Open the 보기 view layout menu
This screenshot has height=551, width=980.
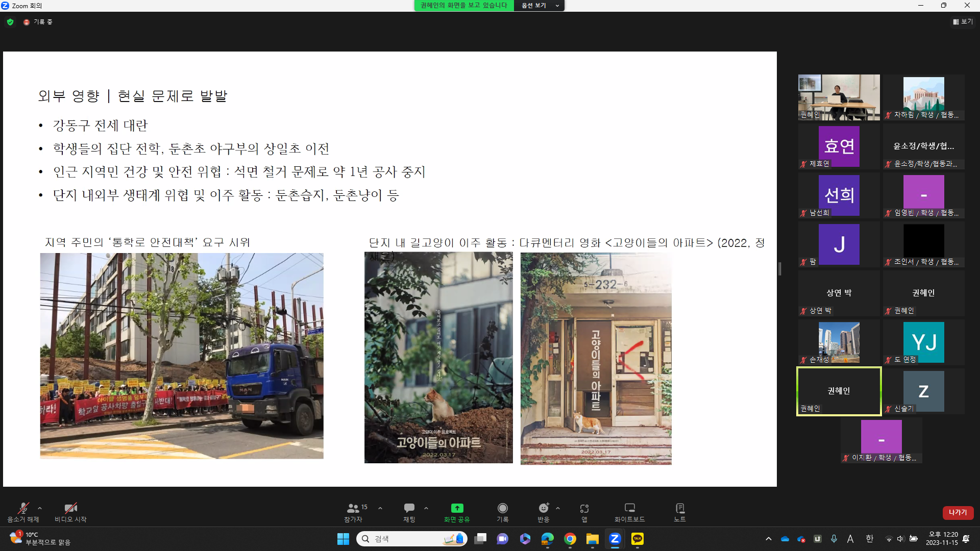tap(963, 22)
